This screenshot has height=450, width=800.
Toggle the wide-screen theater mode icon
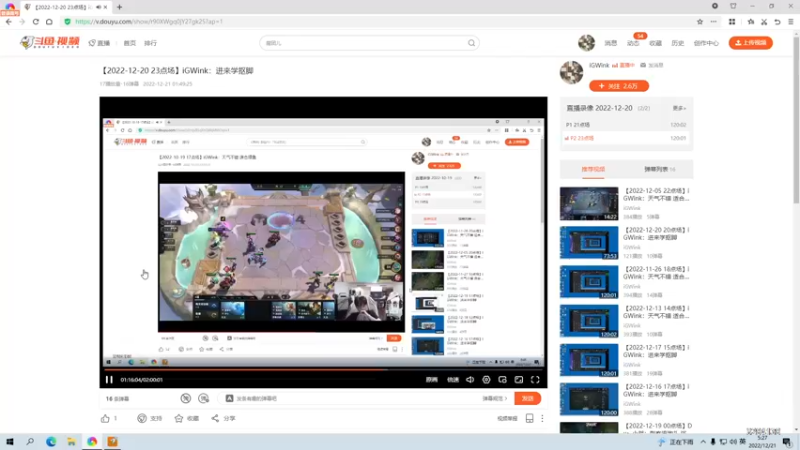coord(519,380)
